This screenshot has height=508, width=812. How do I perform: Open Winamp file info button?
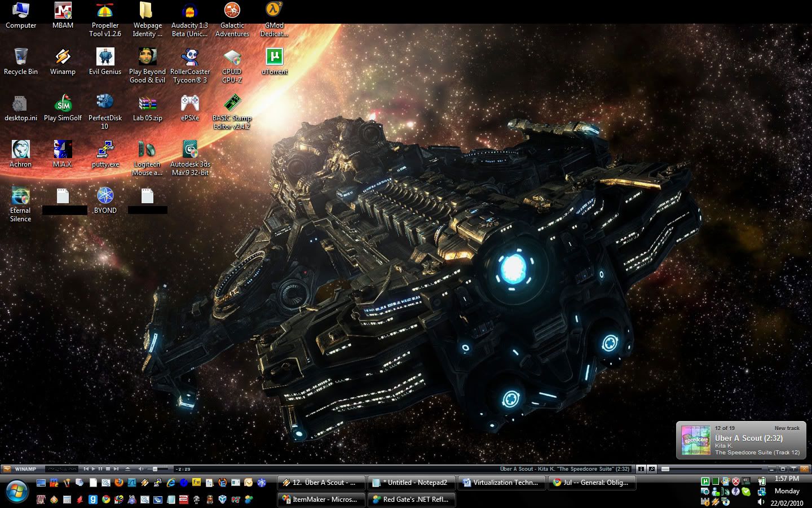pyautogui.click(x=641, y=469)
